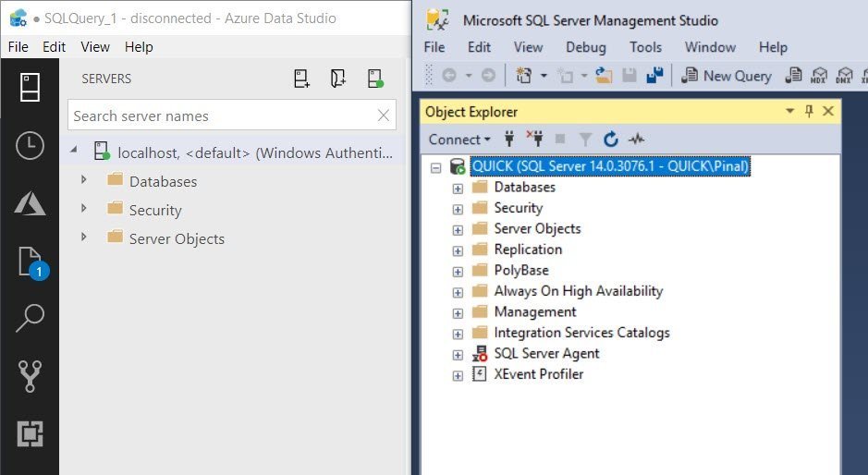
Task: Open the Extensions sidebar icon
Action: [30, 434]
